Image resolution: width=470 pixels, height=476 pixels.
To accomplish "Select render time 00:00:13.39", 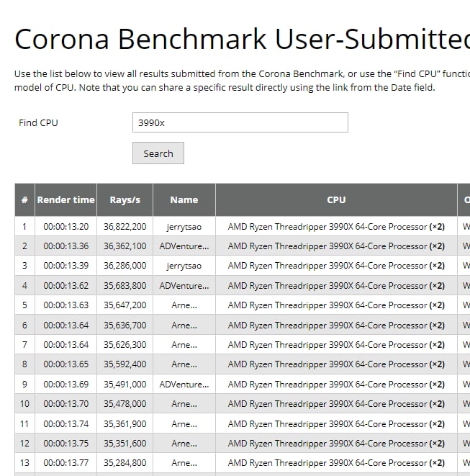I will point(65,266).
